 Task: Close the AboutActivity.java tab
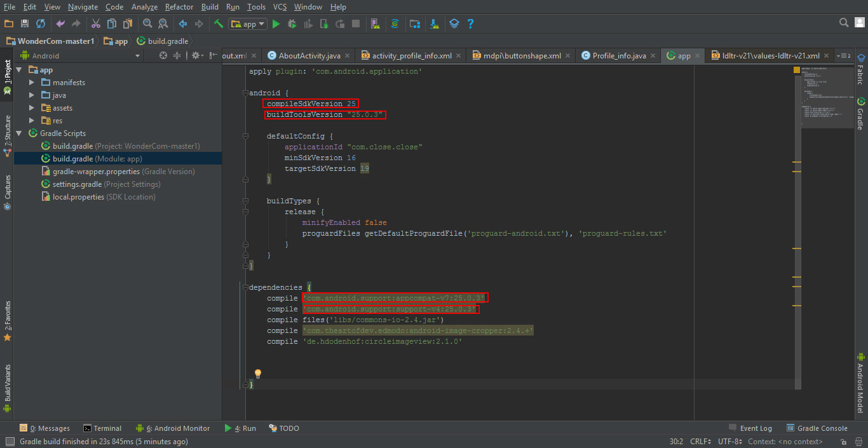tap(346, 56)
